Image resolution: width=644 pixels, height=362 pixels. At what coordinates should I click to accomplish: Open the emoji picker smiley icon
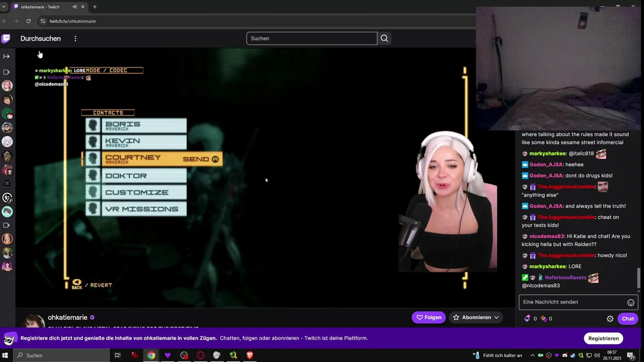coord(631,302)
